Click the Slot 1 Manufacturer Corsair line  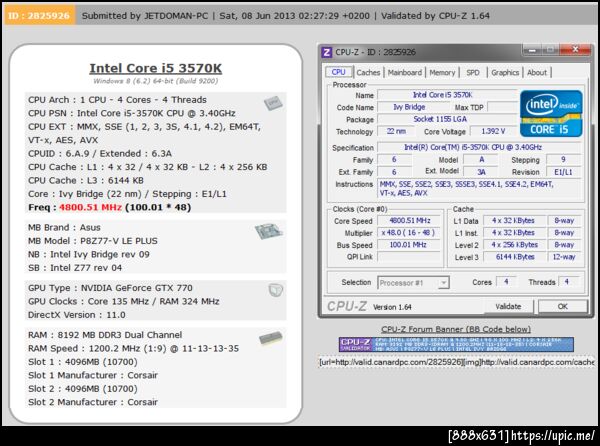(x=93, y=375)
